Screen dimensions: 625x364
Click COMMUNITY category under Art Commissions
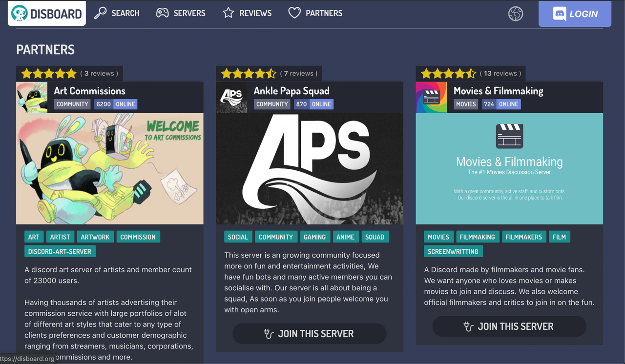pos(72,104)
